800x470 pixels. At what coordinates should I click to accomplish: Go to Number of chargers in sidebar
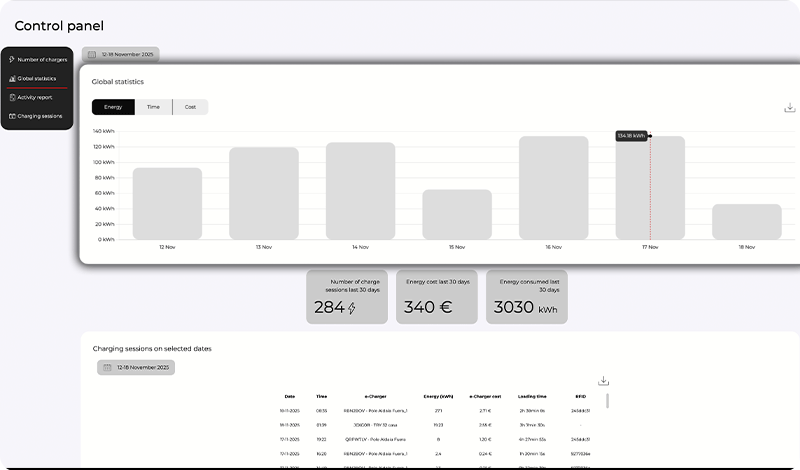pos(42,60)
